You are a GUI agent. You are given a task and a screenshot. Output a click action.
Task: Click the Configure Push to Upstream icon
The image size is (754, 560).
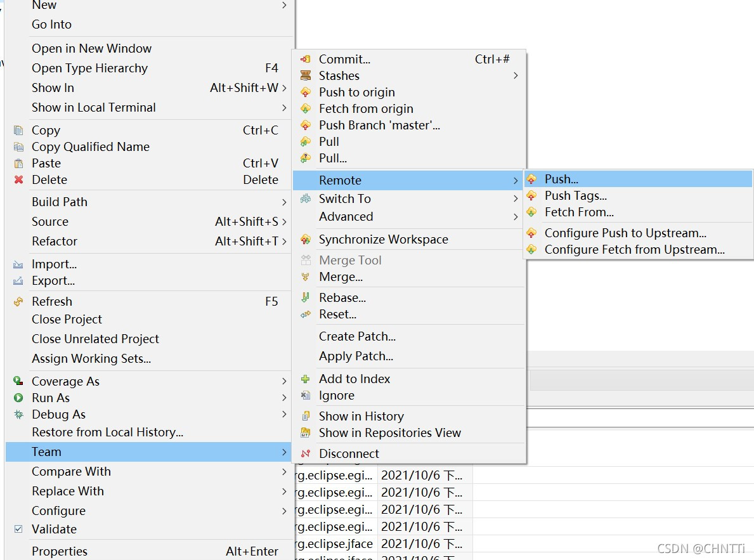[531, 233]
